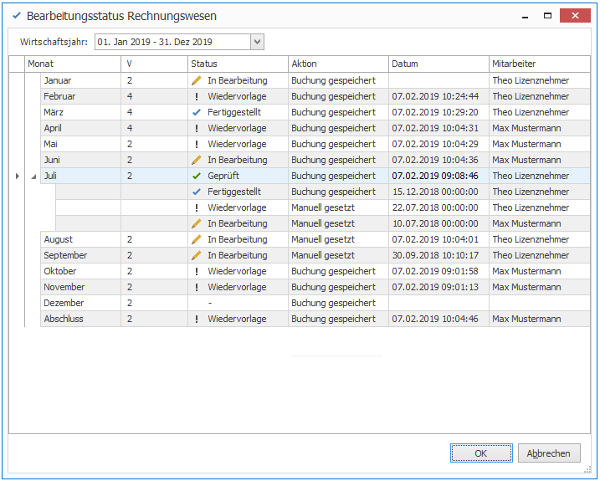Click the exclamation icon in the Februar row

[197, 96]
